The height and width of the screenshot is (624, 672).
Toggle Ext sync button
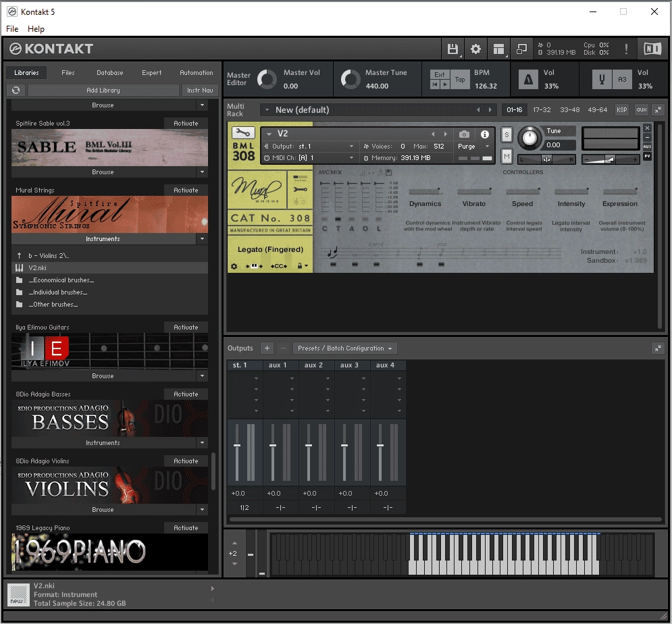(x=439, y=74)
